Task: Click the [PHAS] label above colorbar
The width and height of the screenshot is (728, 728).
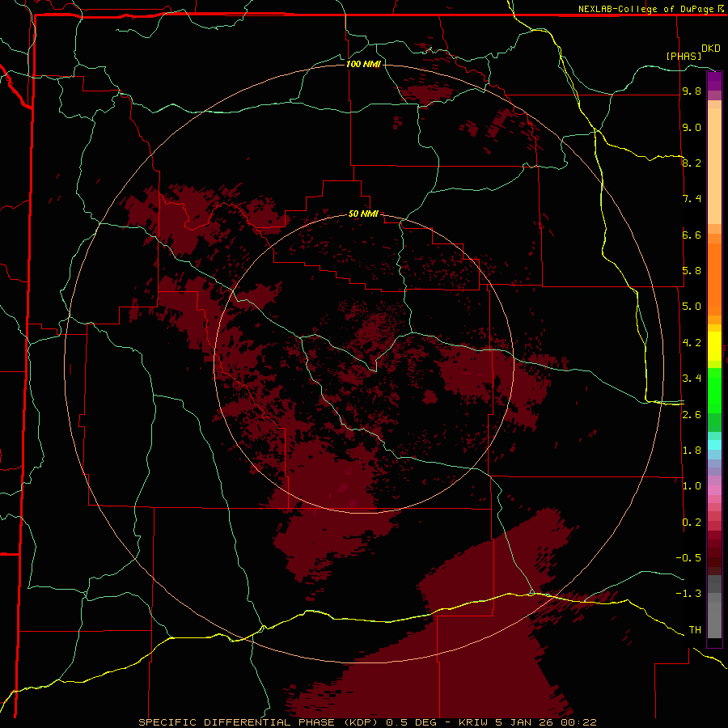Action: click(x=684, y=56)
